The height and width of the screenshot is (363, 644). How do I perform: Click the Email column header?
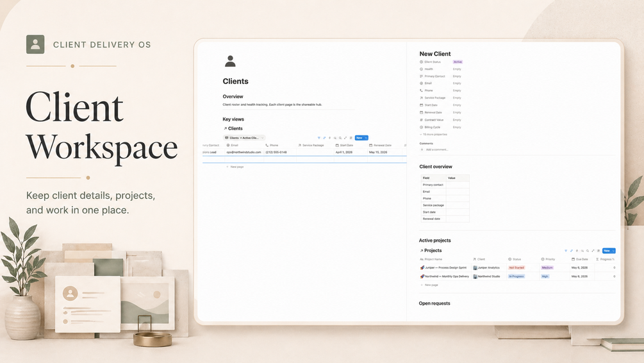point(233,145)
